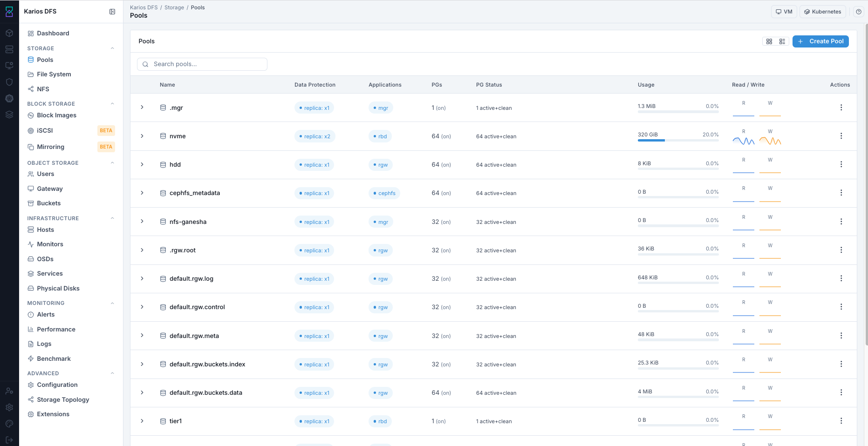Expand the nvme pool row
The image size is (868, 446).
point(142,136)
